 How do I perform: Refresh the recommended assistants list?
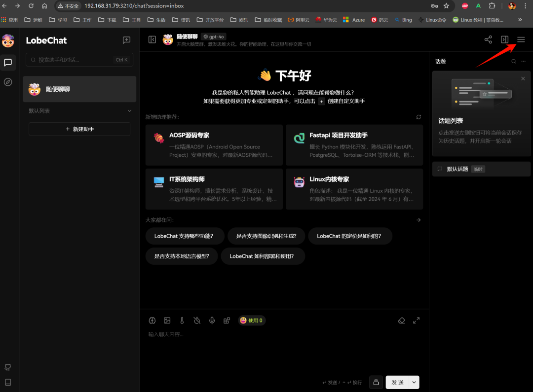[x=419, y=117]
